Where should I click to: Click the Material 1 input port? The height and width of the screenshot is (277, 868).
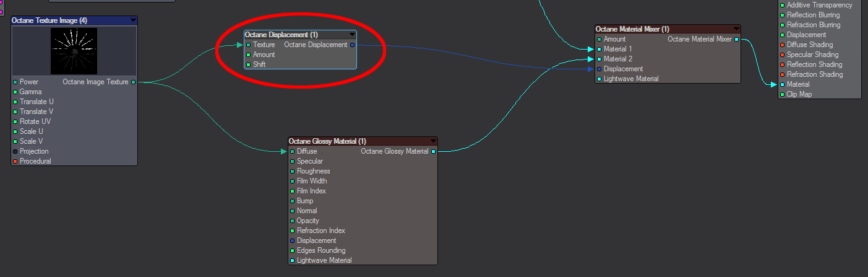point(599,49)
